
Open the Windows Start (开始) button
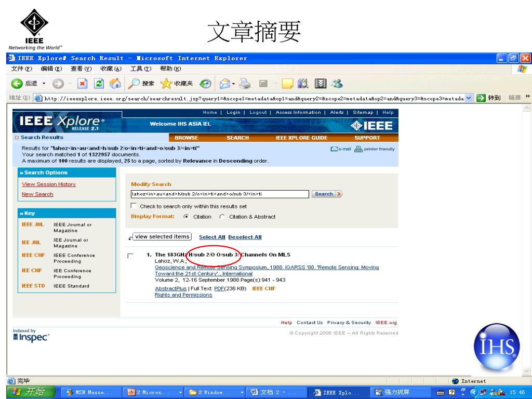[x=31, y=392]
